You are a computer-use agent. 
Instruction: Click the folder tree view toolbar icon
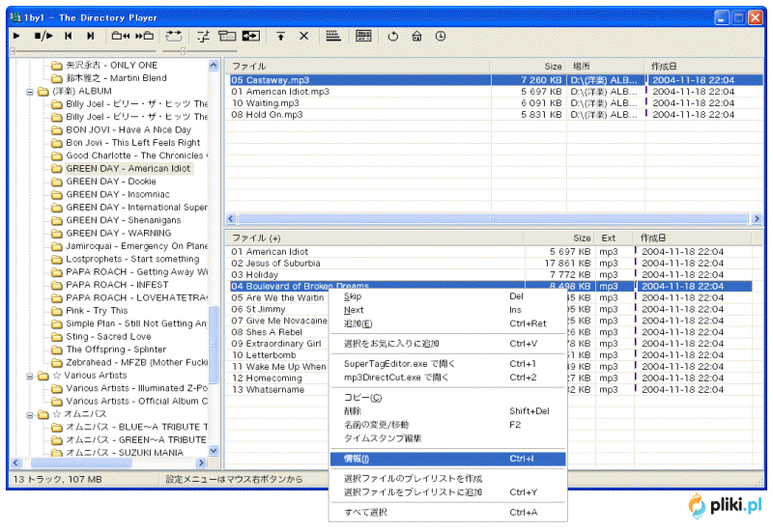[x=227, y=36]
